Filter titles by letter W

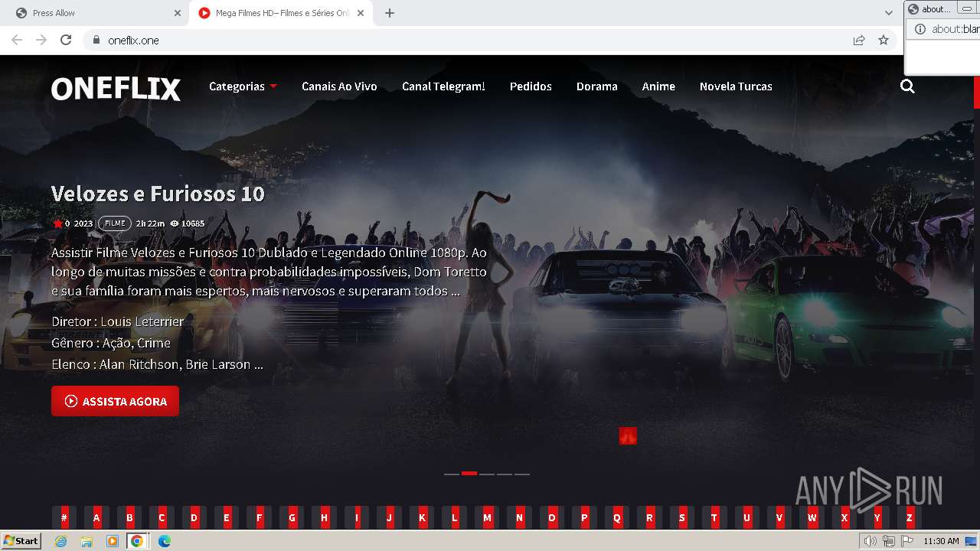click(x=812, y=517)
